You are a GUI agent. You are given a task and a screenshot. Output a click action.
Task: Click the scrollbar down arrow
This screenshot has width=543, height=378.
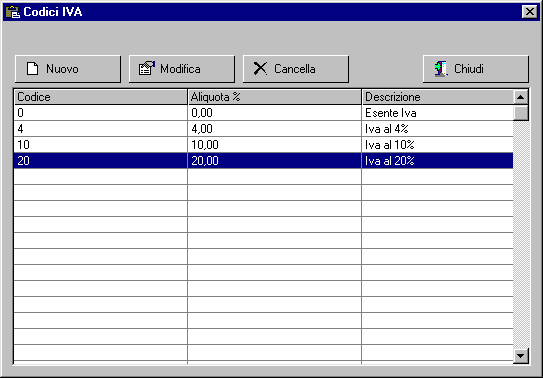[x=521, y=355]
